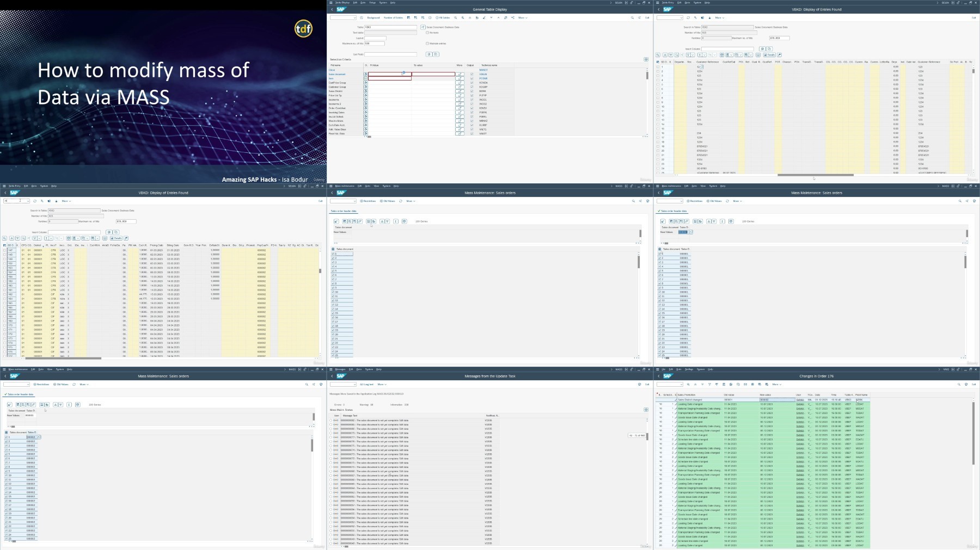This screenshot has height=550, width=980.
Task: Open the command field dropdown in Changes in Order 176
Action: (682, 384)
